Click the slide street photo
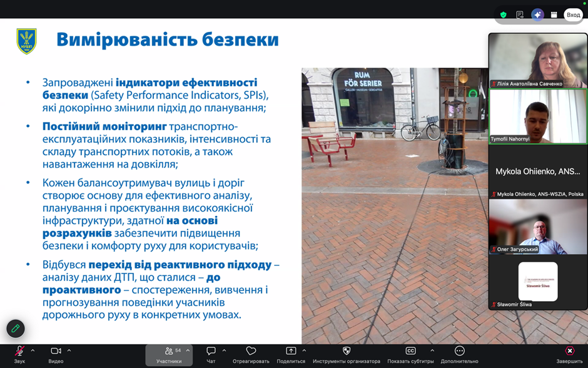The image size is (588, 368). (395, 205)
